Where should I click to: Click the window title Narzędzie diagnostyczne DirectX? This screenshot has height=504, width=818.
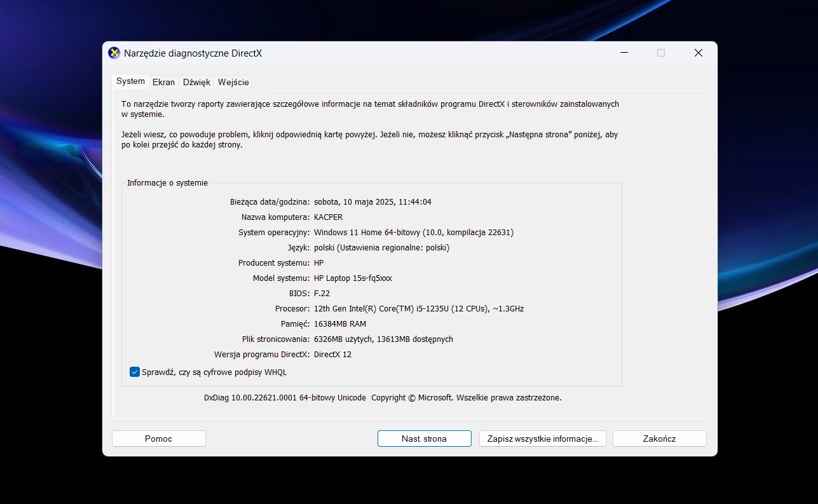[x=193, y=53]
